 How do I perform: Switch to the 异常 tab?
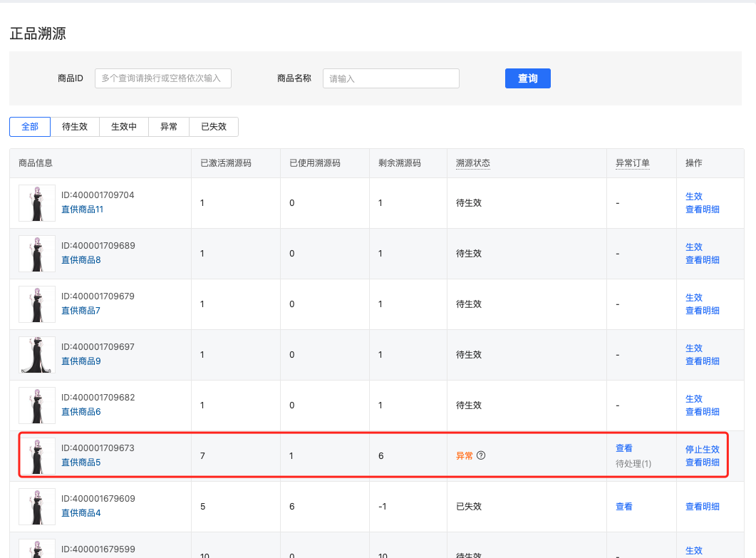(x=169, y=127)
